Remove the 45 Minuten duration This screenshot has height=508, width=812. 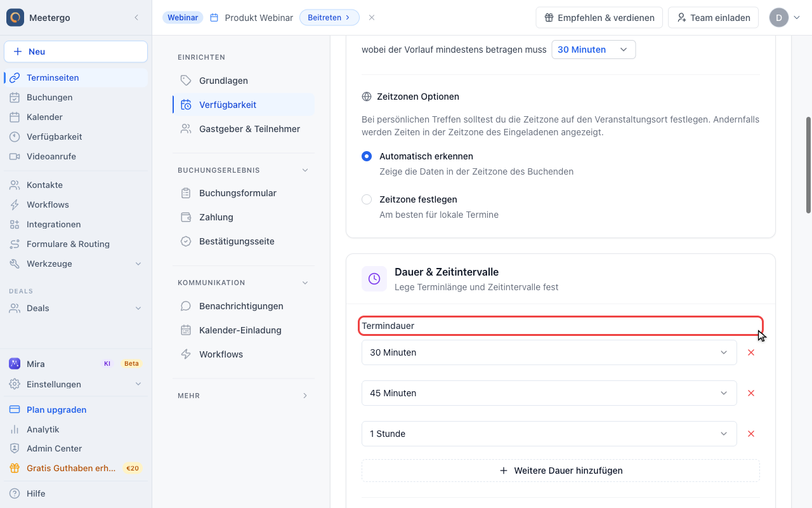pos(751,393)
